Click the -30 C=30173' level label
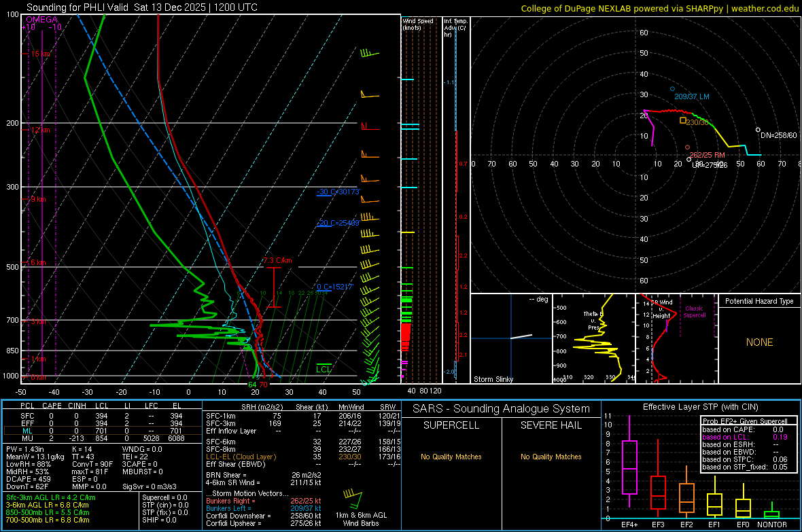The width and height of the screenshot is (802, 532). (x=338, y=192)
